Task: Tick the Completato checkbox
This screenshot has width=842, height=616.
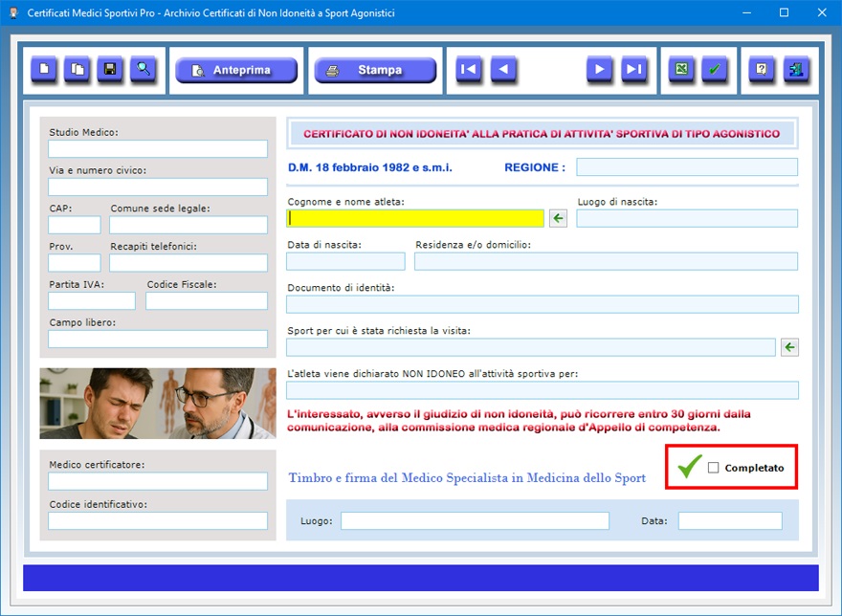Action: [713, 468]
